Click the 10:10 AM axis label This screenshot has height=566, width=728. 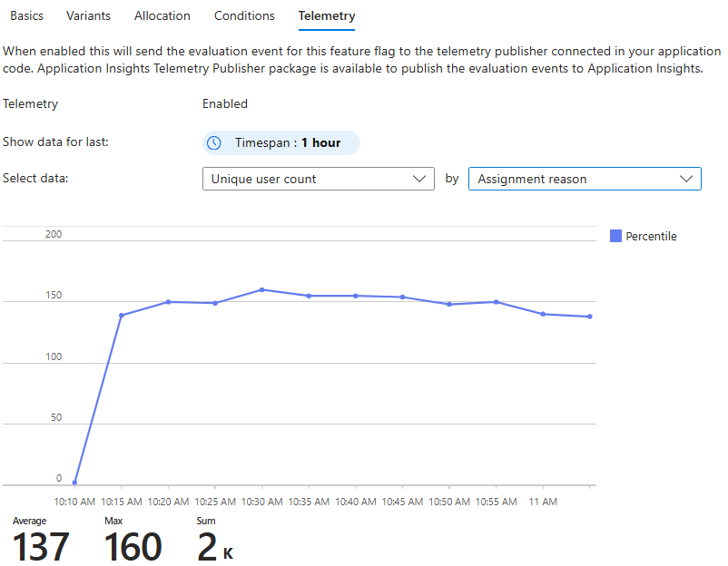(x=74, y=501)
